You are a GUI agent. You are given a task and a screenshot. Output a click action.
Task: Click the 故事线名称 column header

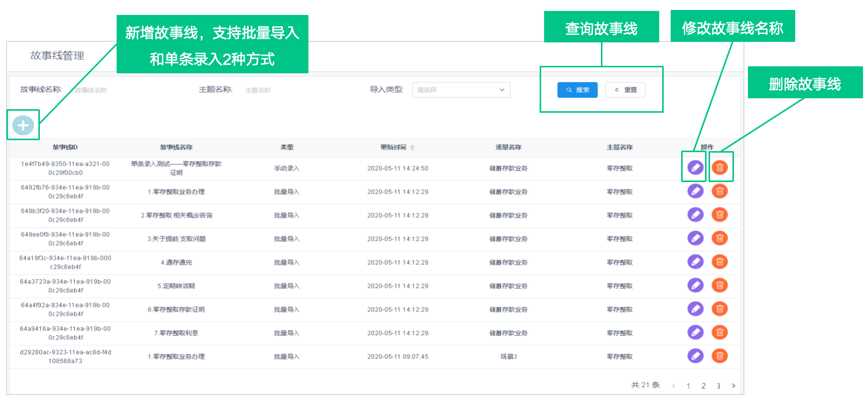(x=176, y=147)
